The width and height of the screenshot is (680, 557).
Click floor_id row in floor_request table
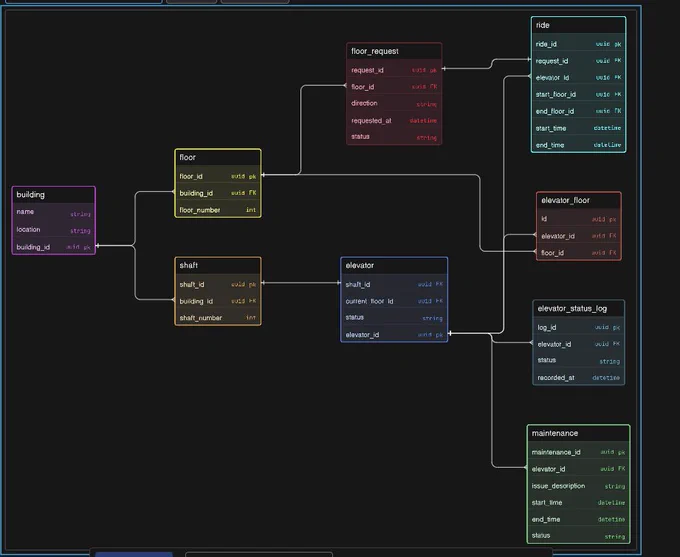pyautogui.click(x=394, y=87)
